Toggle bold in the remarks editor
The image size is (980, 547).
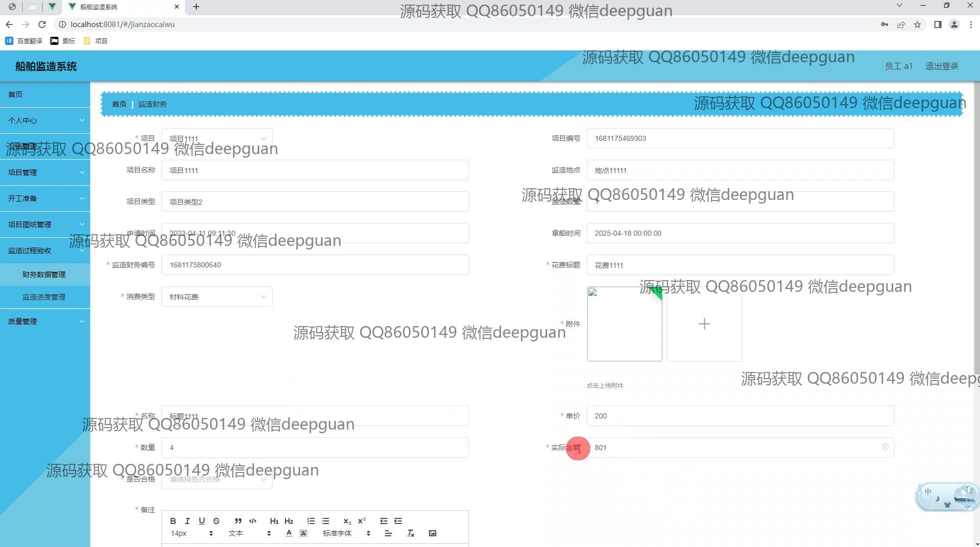[173, 521]
